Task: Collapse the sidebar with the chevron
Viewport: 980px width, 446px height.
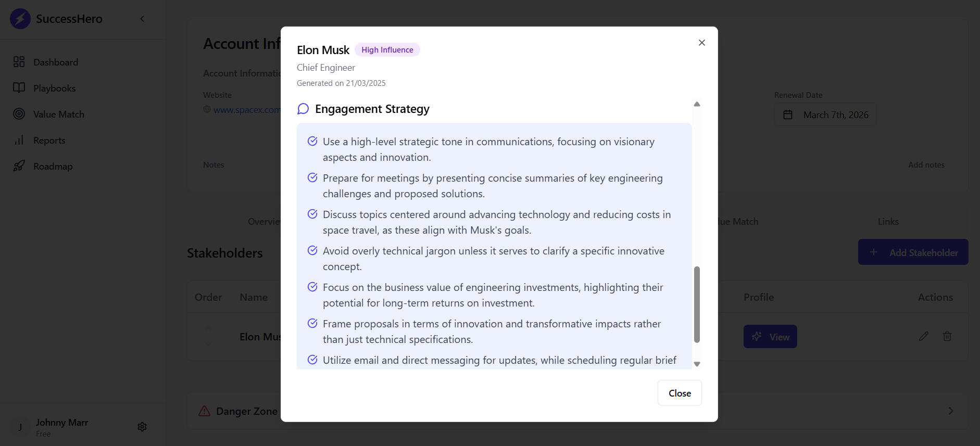Action: (x=142, y=19)
